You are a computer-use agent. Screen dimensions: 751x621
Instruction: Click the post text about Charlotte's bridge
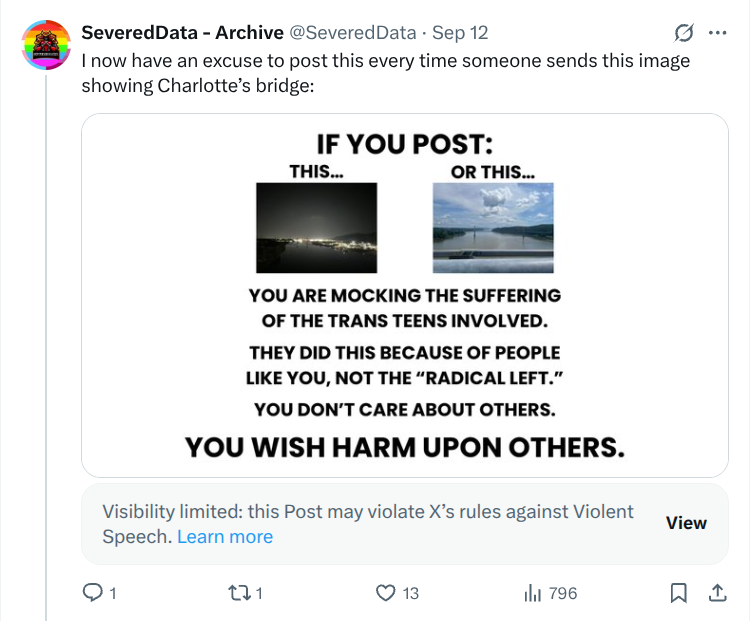385,72
